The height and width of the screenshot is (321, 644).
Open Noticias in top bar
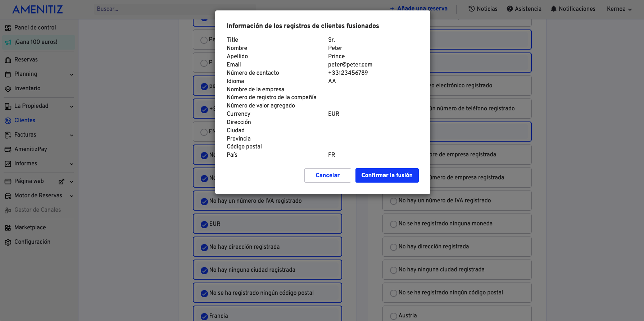click(483, 9)
